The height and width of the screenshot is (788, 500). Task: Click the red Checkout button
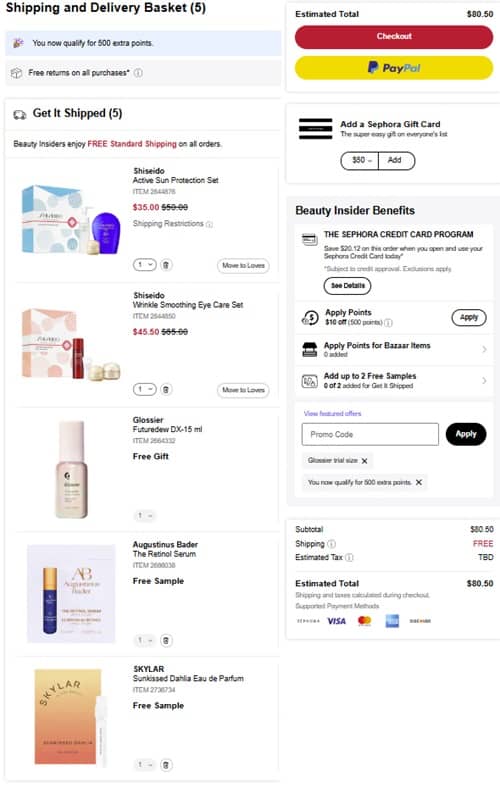393,37
